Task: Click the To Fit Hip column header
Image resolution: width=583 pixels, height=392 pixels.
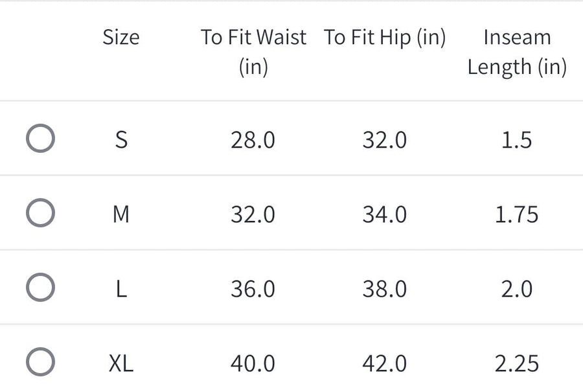Action: pyautogui.click(x=385, y=38)
